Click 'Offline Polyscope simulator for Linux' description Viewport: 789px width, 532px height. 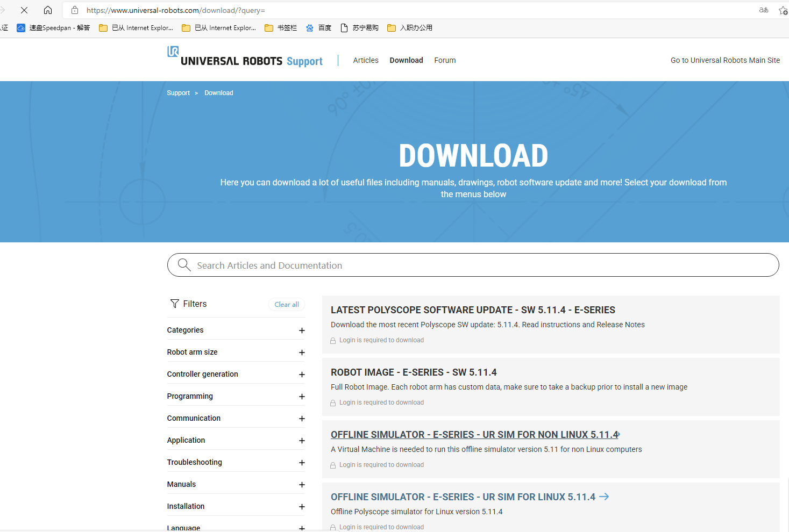416,512
